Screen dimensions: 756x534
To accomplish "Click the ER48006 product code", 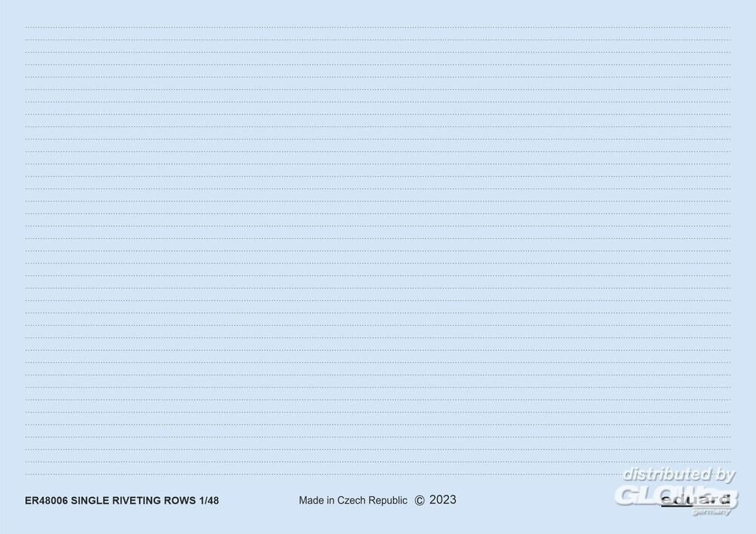I will tap(46, 501).
